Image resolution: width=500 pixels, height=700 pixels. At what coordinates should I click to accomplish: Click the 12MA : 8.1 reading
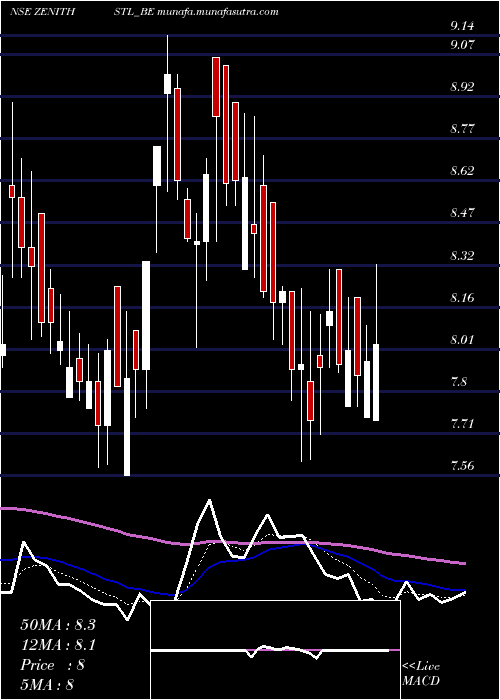pos(58,645)
